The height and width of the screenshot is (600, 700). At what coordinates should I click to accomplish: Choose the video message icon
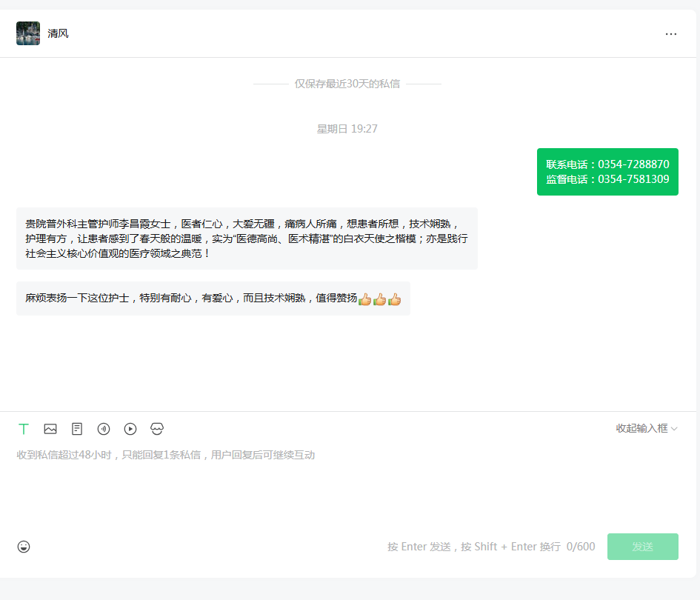[130, 429]
